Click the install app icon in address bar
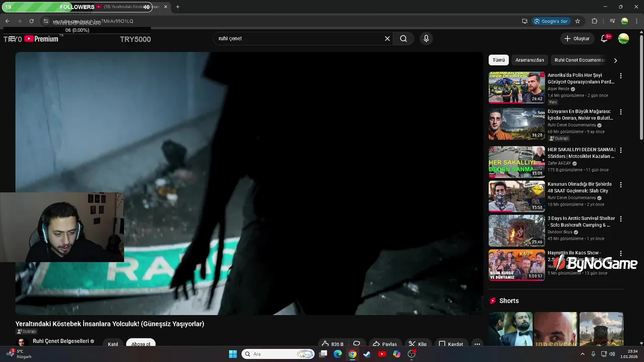This screenshot has width=644, height=362. pos(525,21)
